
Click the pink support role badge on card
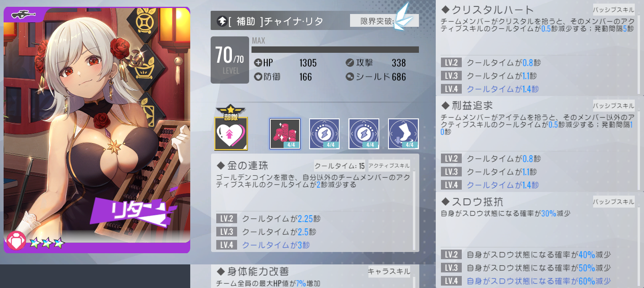[16, 241]
